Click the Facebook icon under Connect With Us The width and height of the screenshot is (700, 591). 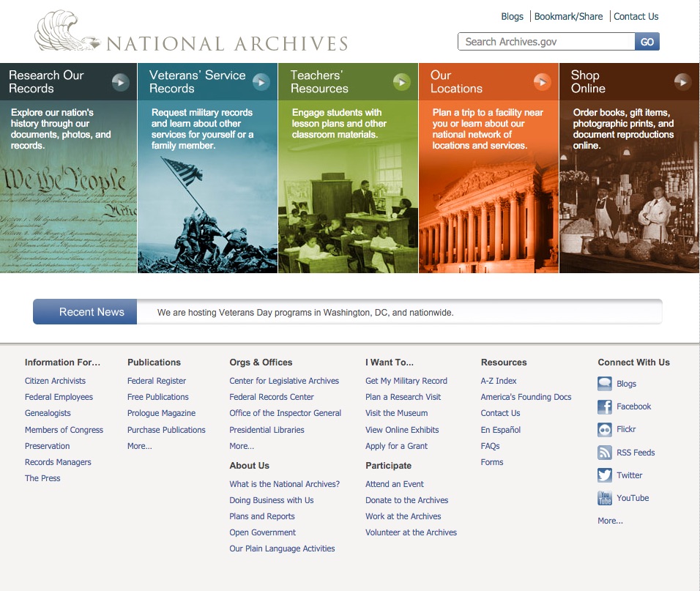pos(605,406)
